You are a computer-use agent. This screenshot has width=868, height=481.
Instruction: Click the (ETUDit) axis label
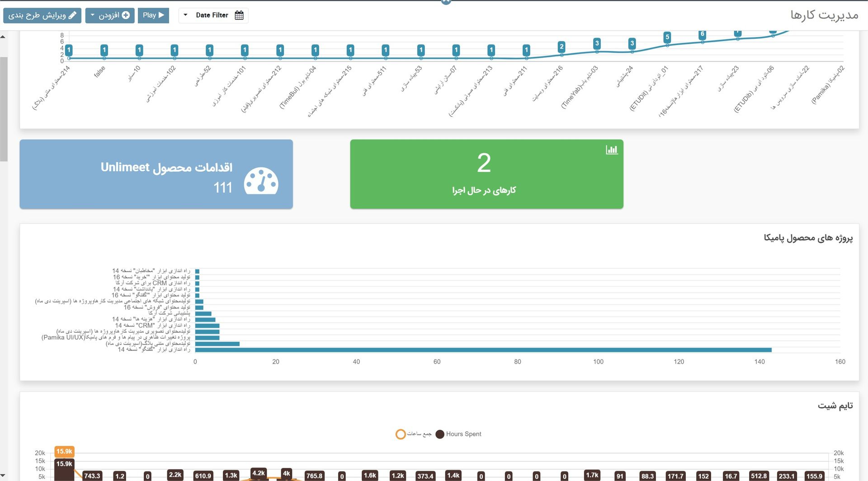[x=648, y=89]
